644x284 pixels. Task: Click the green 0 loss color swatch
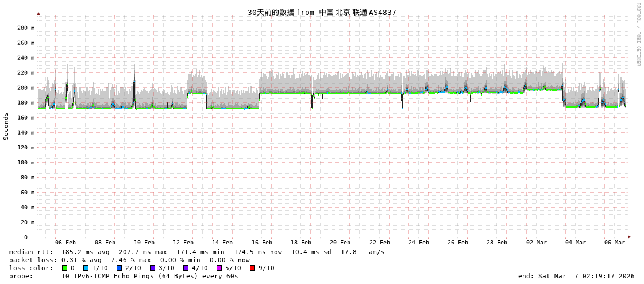click(65, 268)
